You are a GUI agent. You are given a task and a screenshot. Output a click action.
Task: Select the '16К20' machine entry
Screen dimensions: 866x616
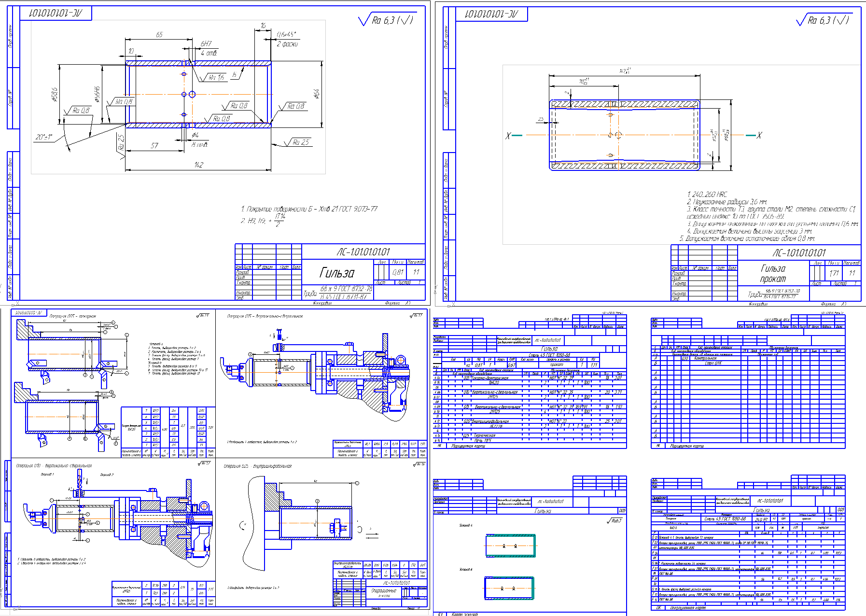point(494,382)
